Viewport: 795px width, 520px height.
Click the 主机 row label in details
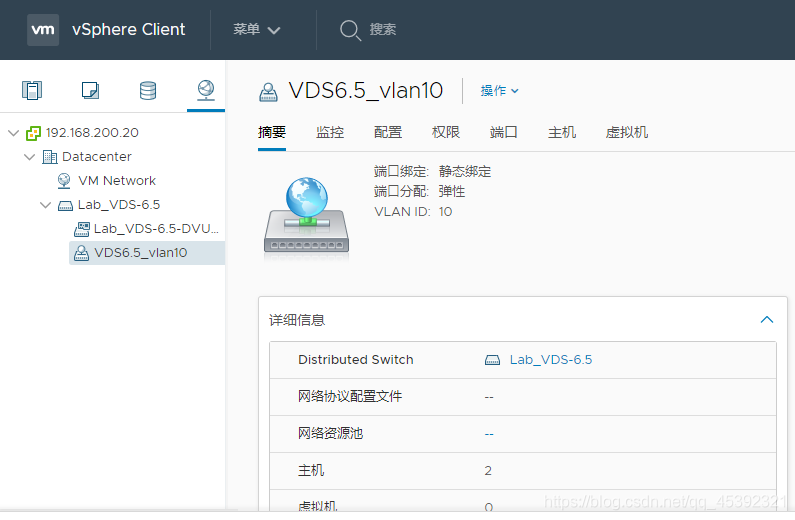(311, 470)
